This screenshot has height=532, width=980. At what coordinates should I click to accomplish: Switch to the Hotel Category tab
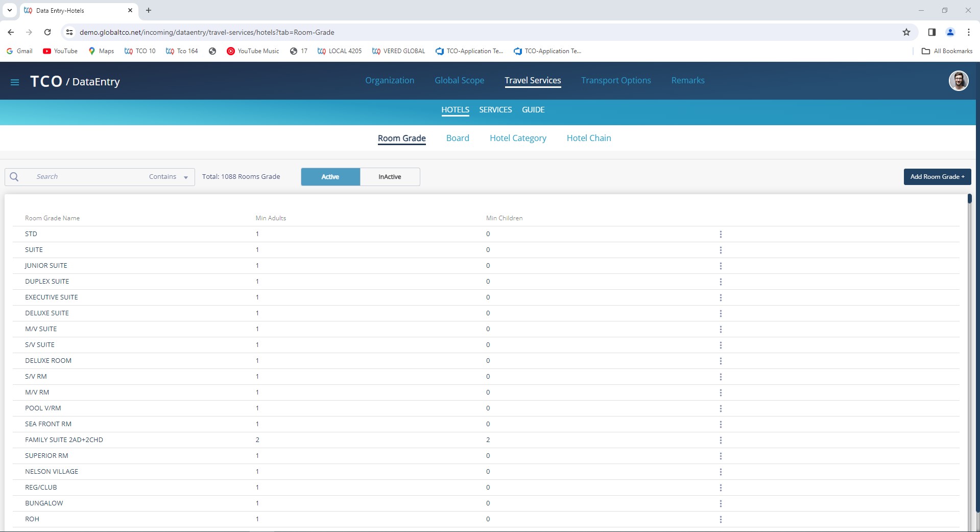(518, 138)
